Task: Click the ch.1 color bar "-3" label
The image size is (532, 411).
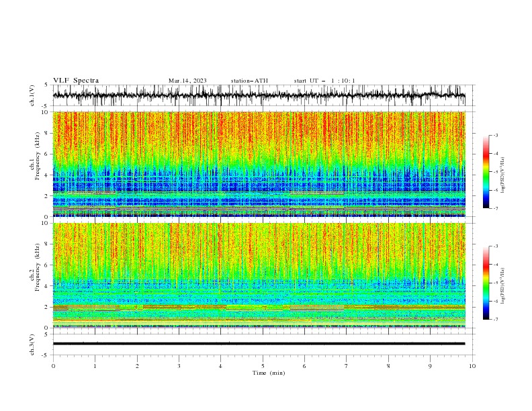Action: (x=496, y=135)
